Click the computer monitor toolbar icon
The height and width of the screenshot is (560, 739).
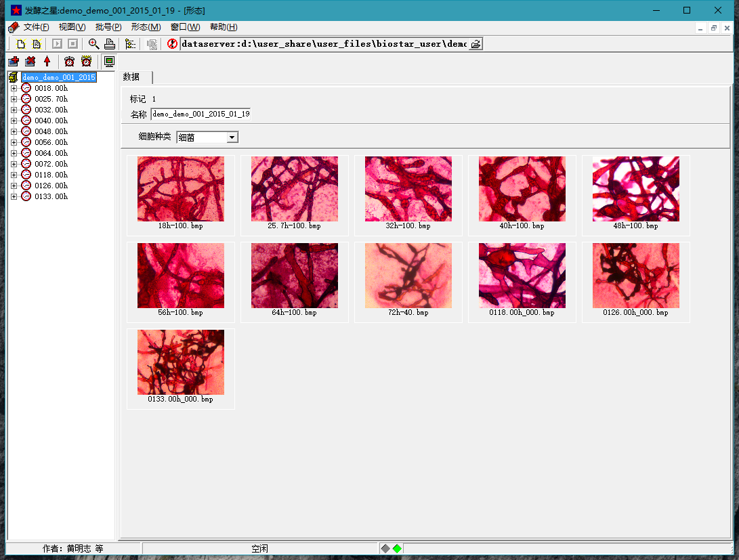click(x=109, y=62)
